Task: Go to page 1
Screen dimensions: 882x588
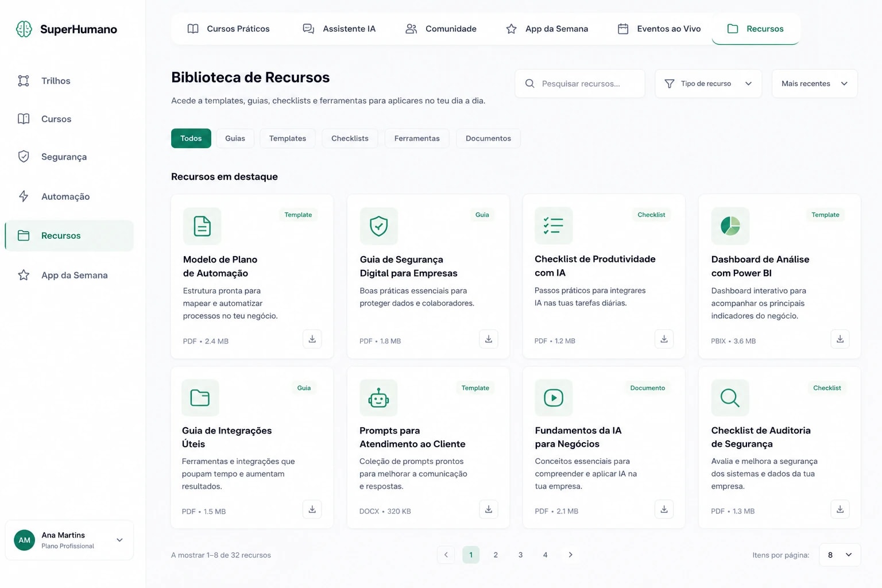Action: point(471,555)
